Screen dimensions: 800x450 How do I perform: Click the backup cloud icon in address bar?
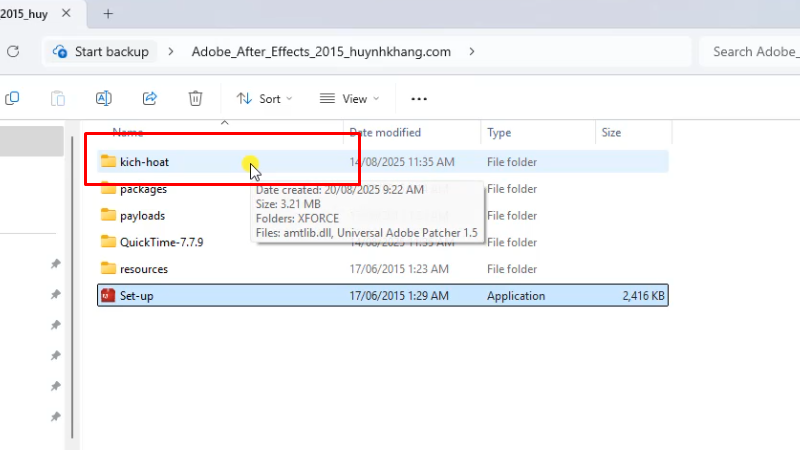click(60, 52)
